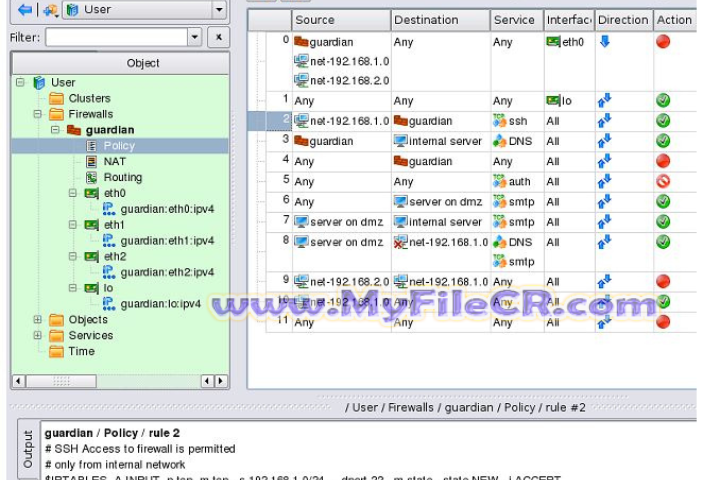This screenshot has width=720, height=480.
Task: Click the tree scrollbar left arrow
Action: pyautogui.click(x=18, y=381)
